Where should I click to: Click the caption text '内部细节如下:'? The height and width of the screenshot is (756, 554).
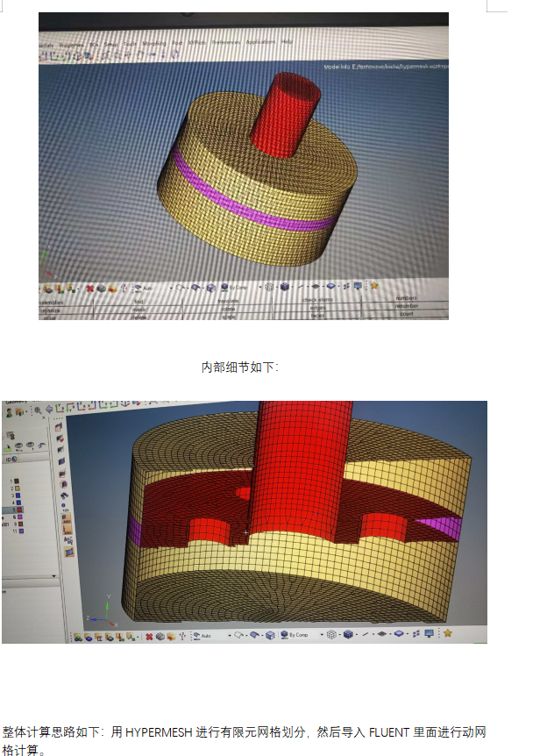tap(240, 367)
